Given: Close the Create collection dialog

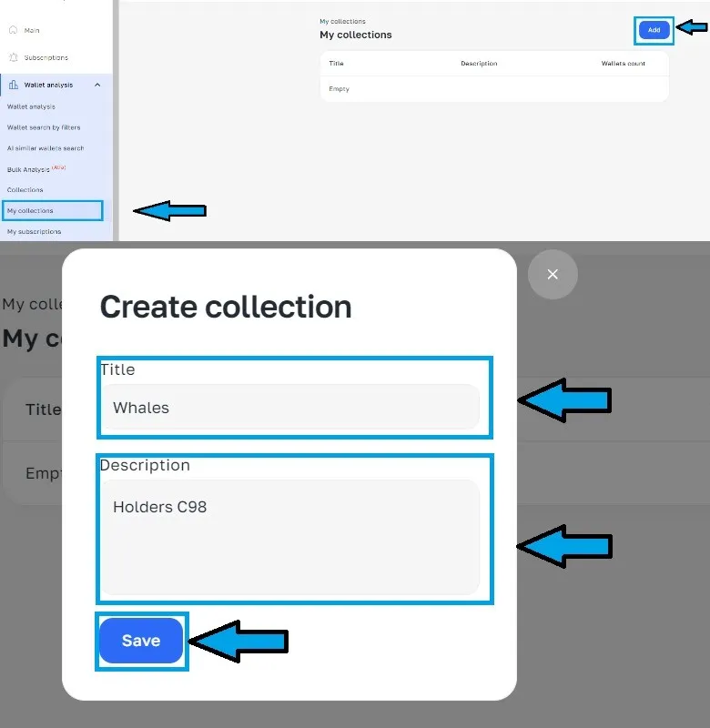Looking at the screenshot, I should [x=553, y=275].
